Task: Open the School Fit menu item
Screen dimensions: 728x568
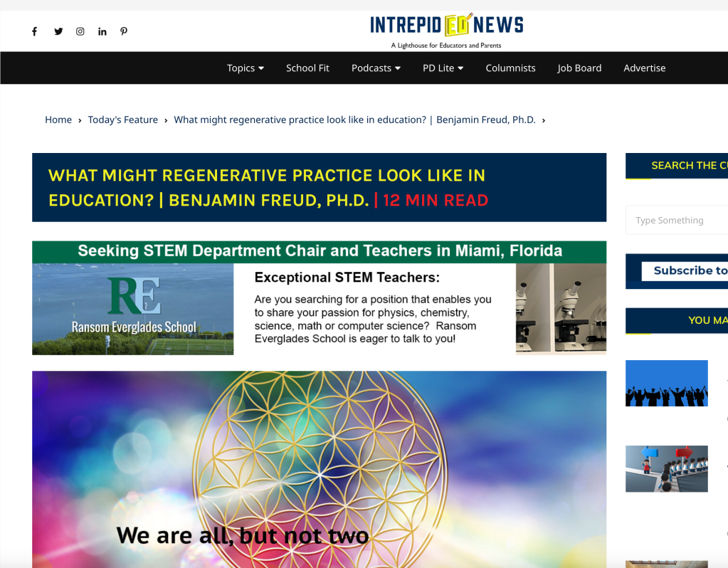Action: click(x=307, y=68)
